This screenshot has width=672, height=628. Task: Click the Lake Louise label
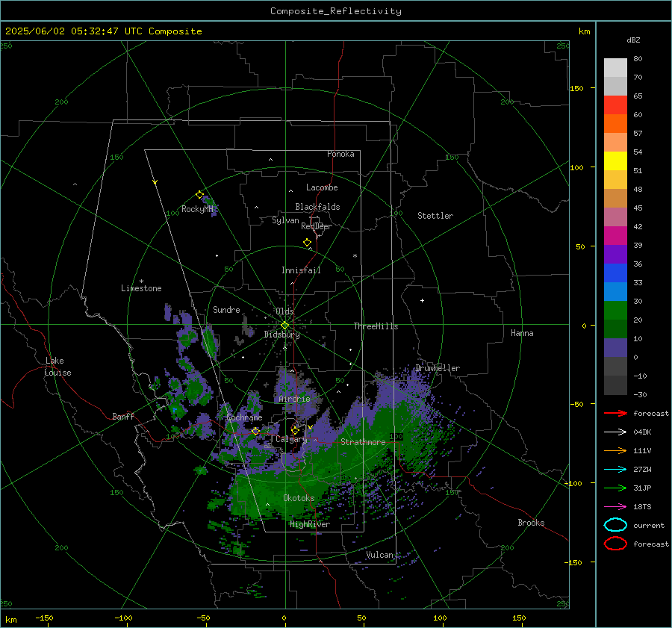click(57, 367)
